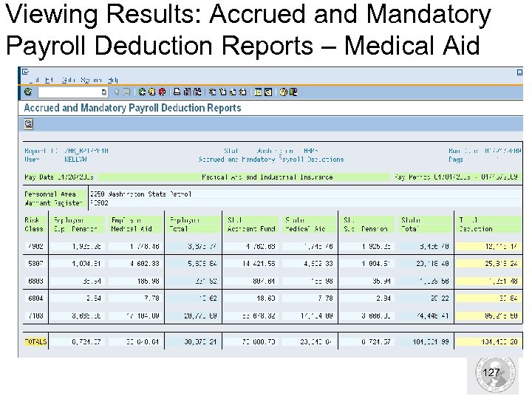Print the report with the printer icon
This screenshot has width=532, height=399.
pyautogui.click(x=177, y=92)
